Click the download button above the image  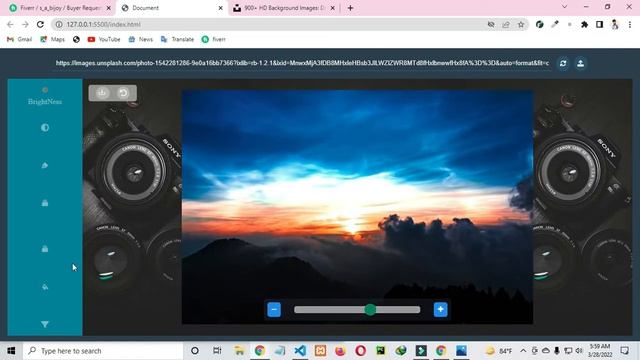pyautogui.click(x=102, y=93)
